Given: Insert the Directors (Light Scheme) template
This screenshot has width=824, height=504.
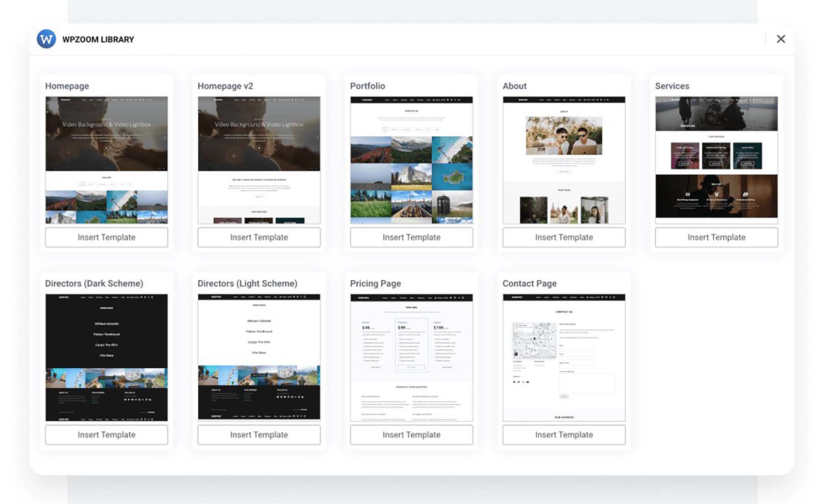Looking at the screenshot, I should coord(259,434).
